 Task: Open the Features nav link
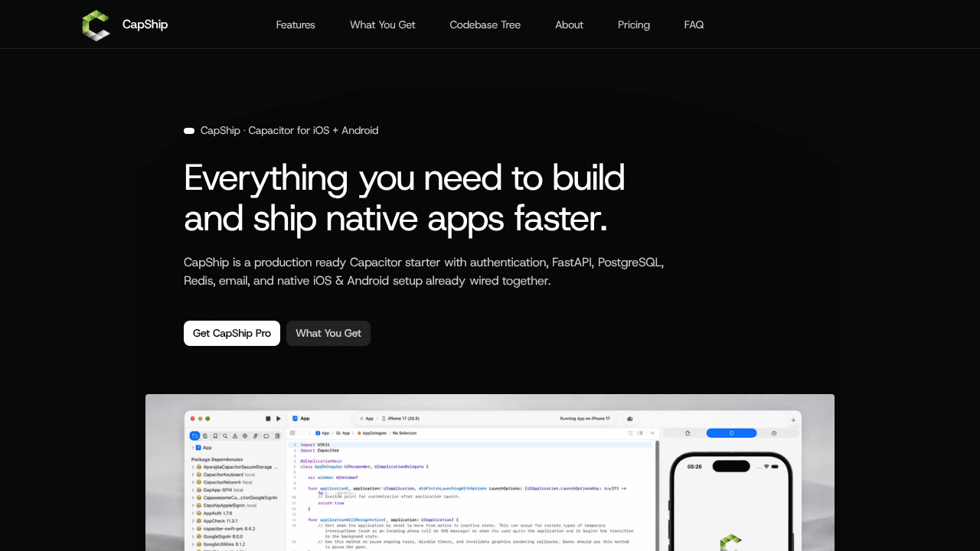tap(296, 24)
